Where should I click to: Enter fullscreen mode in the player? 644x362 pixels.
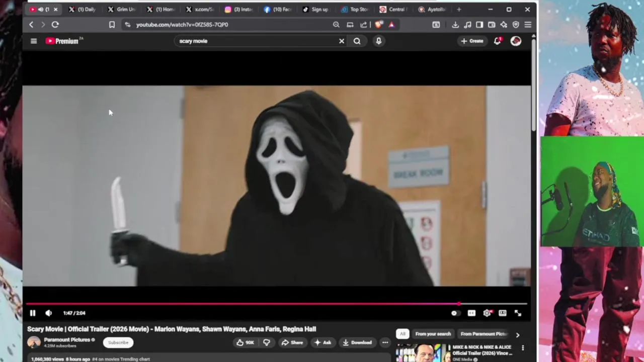(518, 313)
